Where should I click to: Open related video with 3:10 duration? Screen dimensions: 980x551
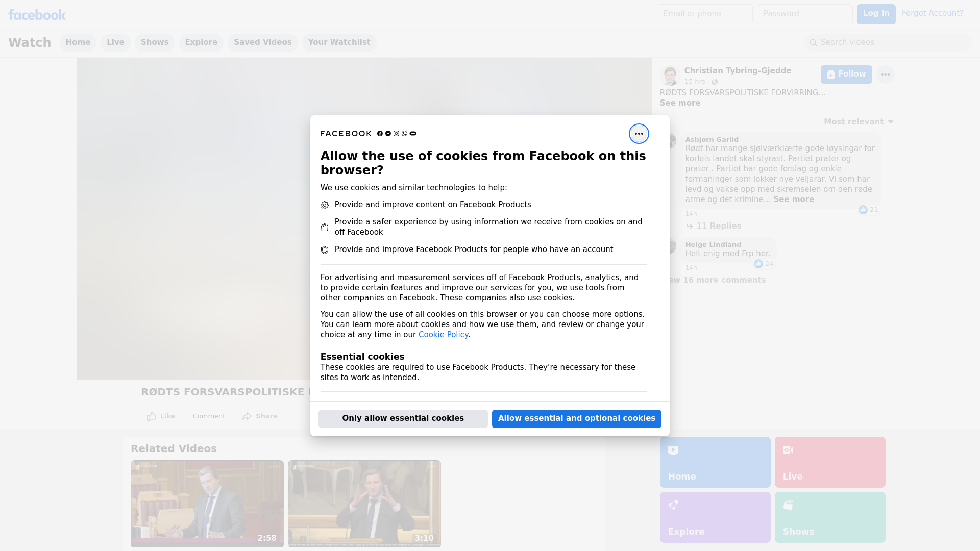point(364,504)
